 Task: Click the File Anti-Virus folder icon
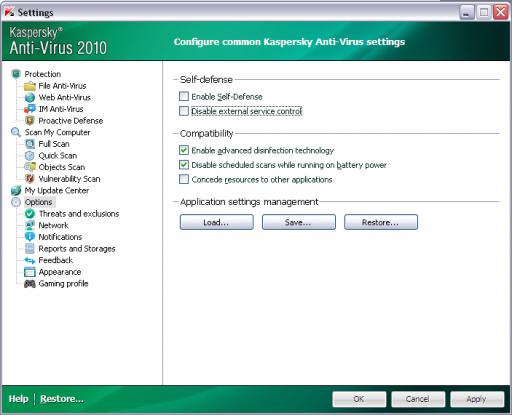coord(30,86)
